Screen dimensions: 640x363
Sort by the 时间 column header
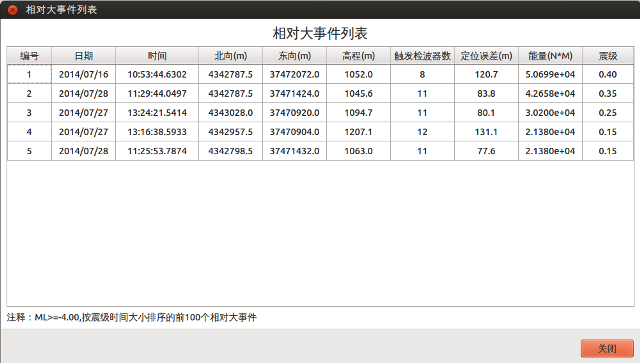click(x=157, y=56)
